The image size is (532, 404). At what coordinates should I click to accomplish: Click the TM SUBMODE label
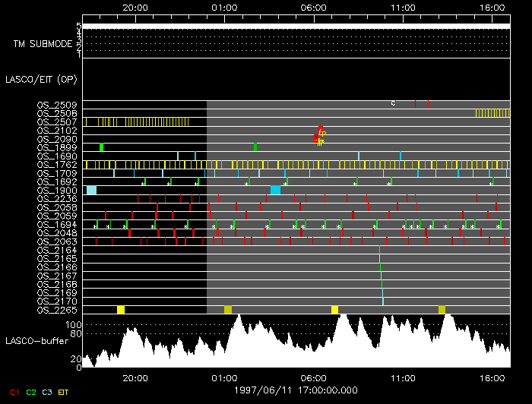tap(43, 44)
